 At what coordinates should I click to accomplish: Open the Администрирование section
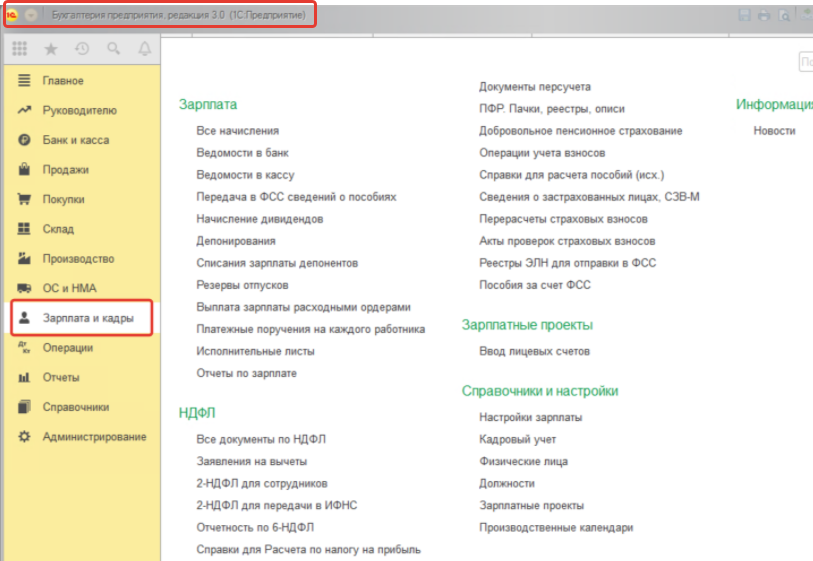click(94, 437)
